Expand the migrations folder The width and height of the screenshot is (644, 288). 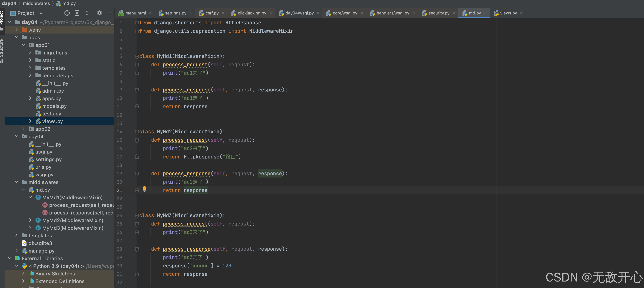click(x=30, y=52)
